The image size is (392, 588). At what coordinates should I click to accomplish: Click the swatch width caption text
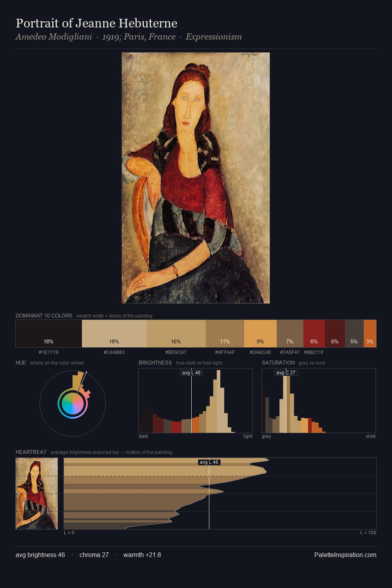tap(114, 316)
